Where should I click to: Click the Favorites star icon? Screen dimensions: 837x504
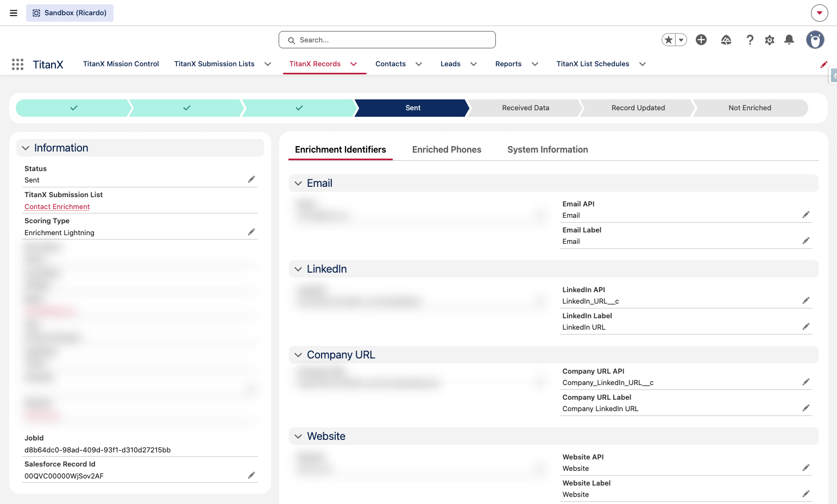point(669,40)
